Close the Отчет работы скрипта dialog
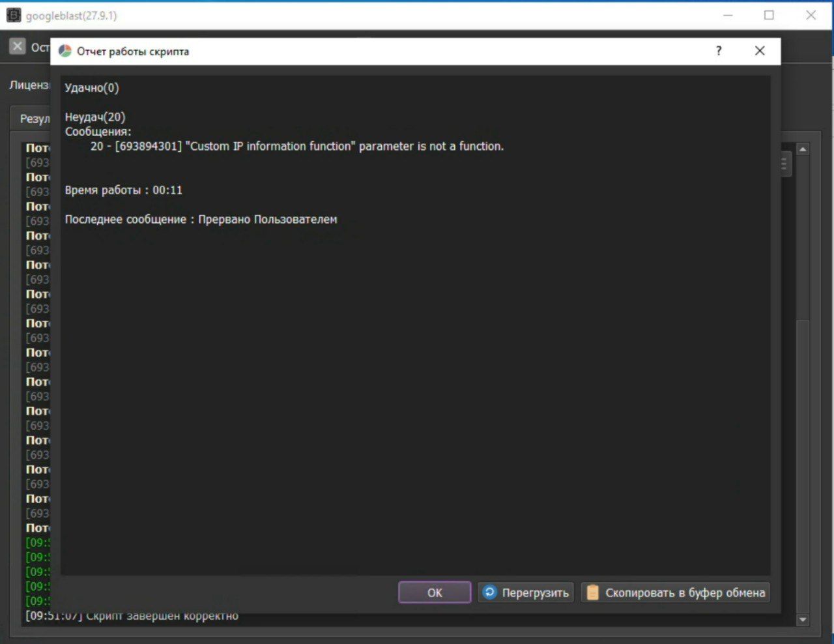Screen dimensions: 834x644 pos(760,51)
